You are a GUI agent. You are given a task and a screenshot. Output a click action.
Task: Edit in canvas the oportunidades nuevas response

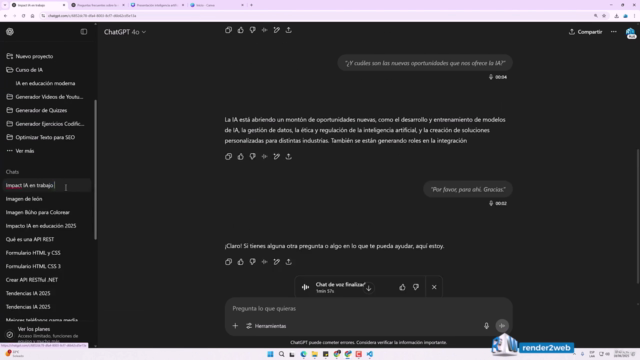[x=277, y=156]
